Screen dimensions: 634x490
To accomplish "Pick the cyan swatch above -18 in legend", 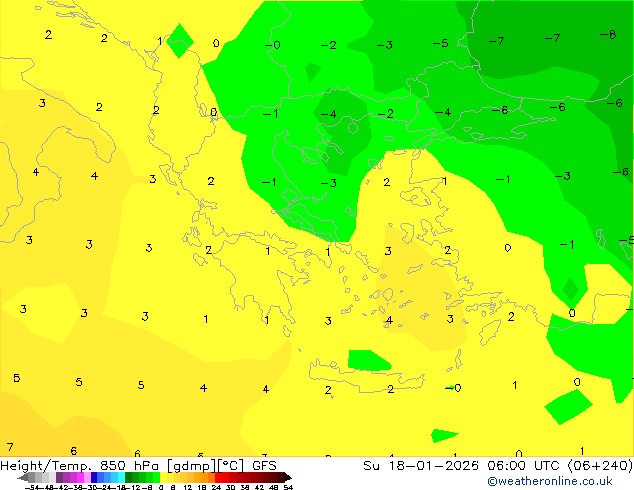I will 121,477.
